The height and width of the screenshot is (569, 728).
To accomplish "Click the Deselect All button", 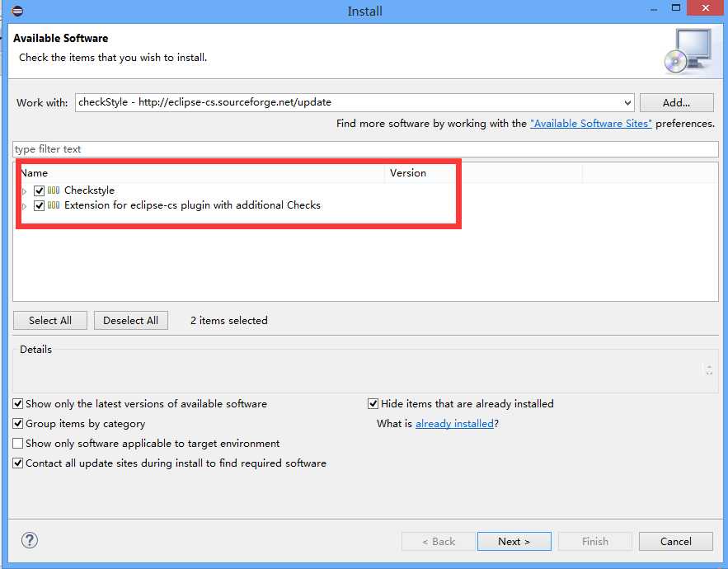I will [x=131, y=321].
